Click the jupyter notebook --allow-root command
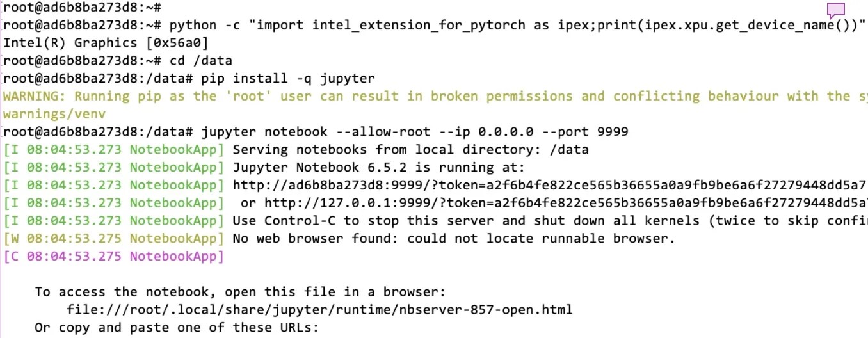868x338 pixels. 414,132
